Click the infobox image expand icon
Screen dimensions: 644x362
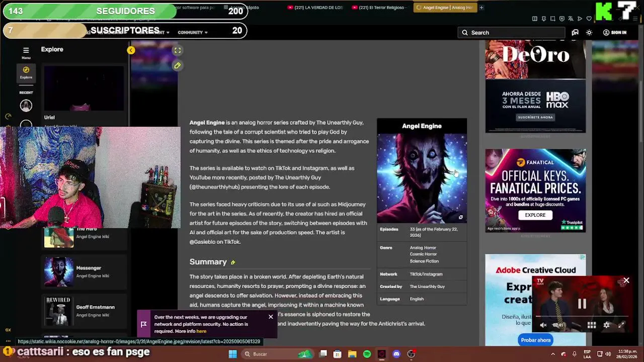[460, 217]
